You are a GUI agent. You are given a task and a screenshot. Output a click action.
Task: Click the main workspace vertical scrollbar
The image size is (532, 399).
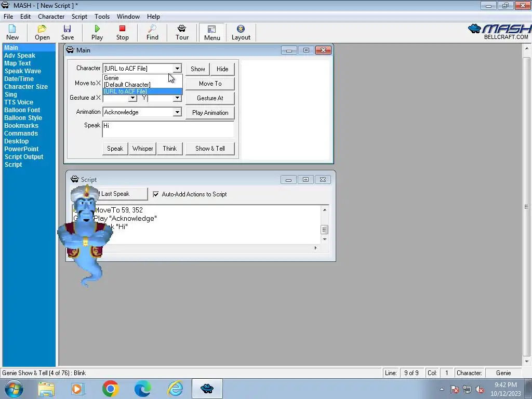527,207
